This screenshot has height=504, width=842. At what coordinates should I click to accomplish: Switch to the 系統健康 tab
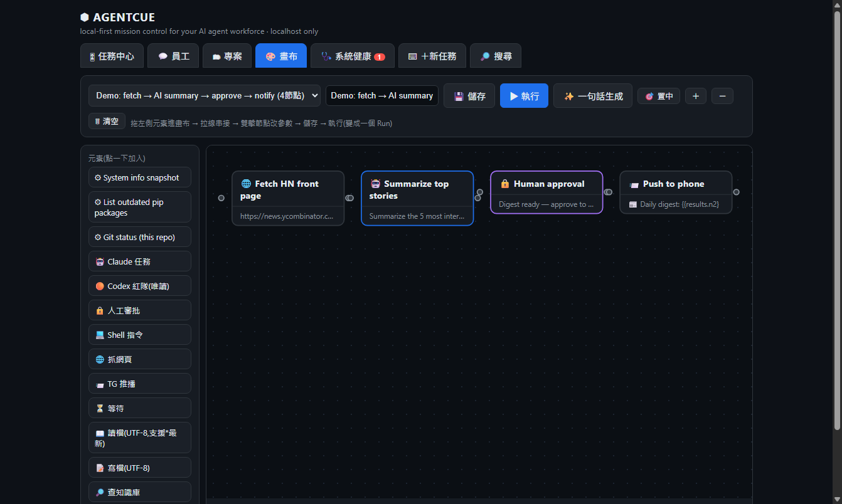[x=353, y=56]
